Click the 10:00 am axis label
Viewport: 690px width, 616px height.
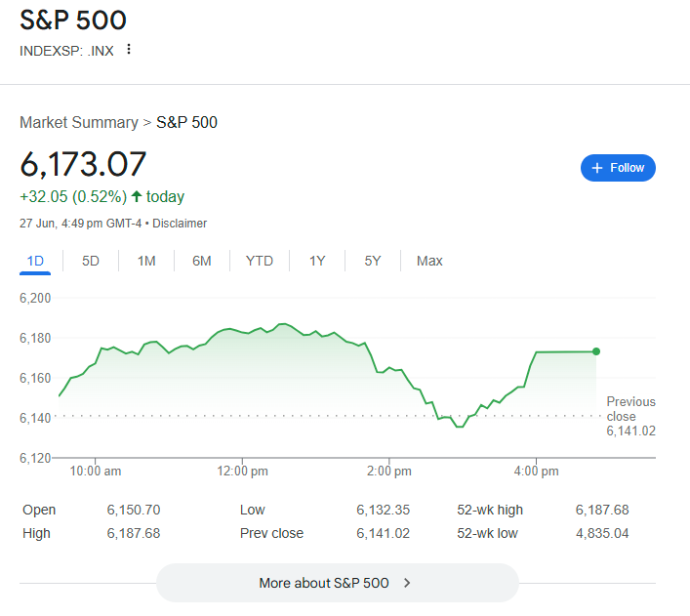point(95,472)
